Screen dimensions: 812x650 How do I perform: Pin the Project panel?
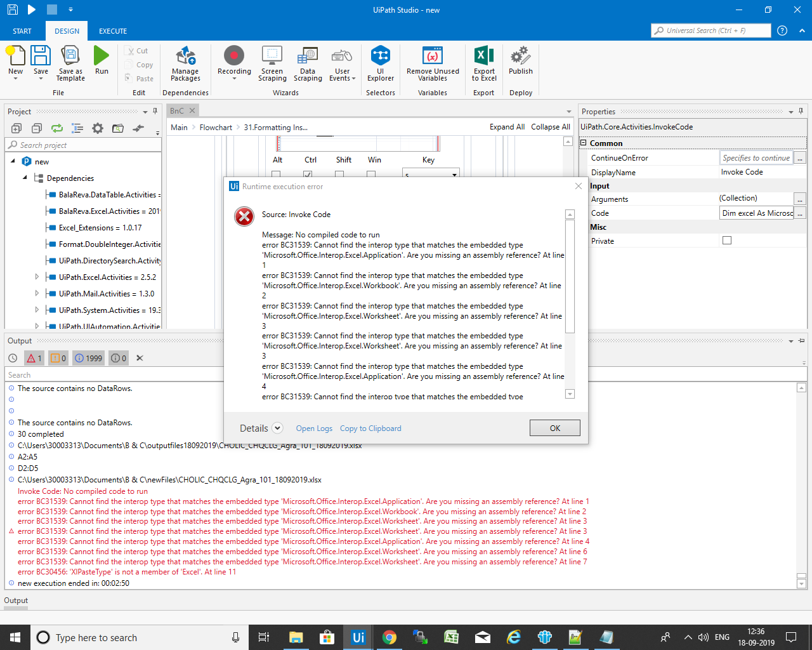pos(155,111)
